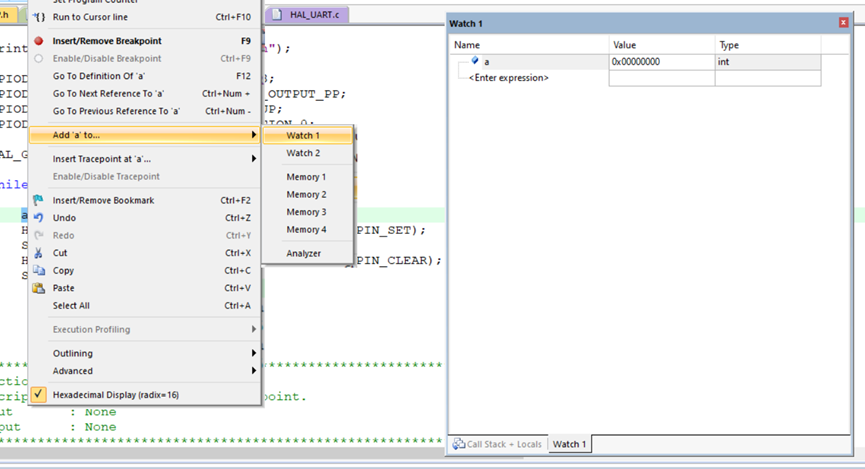Click the Undo arrow icon
The image size is (865, 469).
(39, 218)
